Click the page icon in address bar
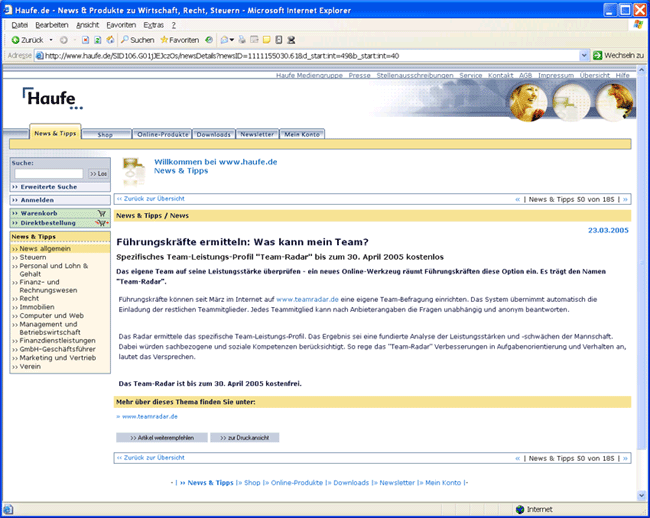 pos(39,56)
